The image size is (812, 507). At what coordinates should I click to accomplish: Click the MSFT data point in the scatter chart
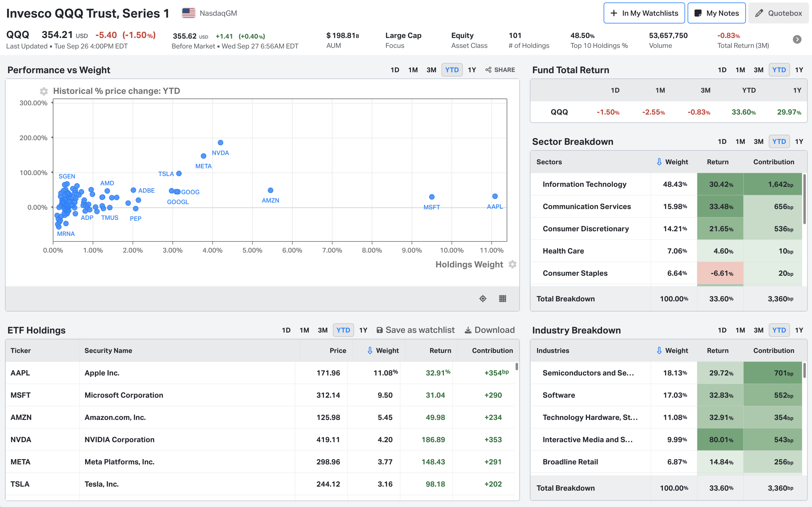[432, 197]
